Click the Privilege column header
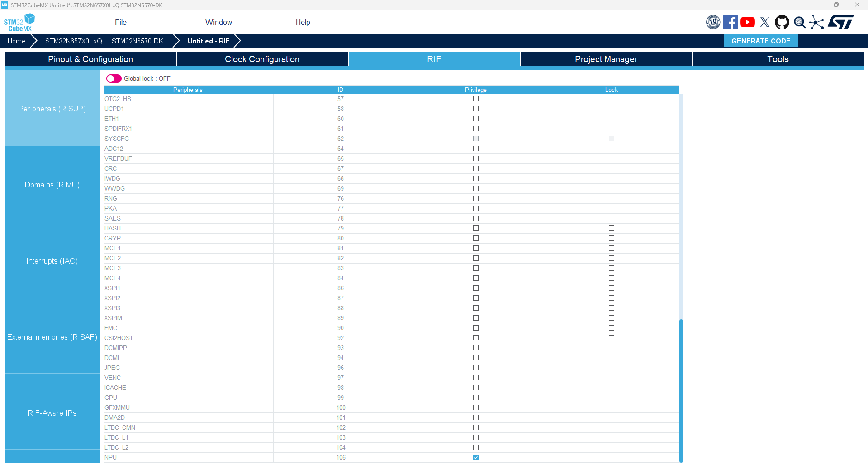 click(x=476, y=90)
